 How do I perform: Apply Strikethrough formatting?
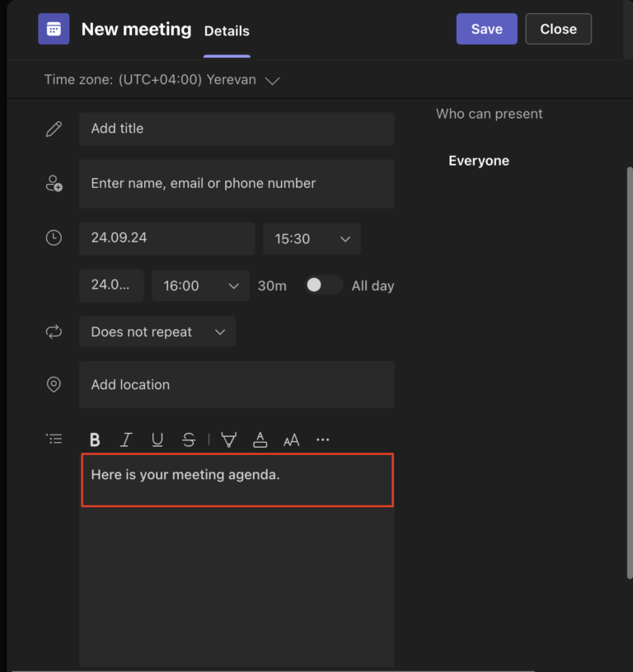pos(189,439)
